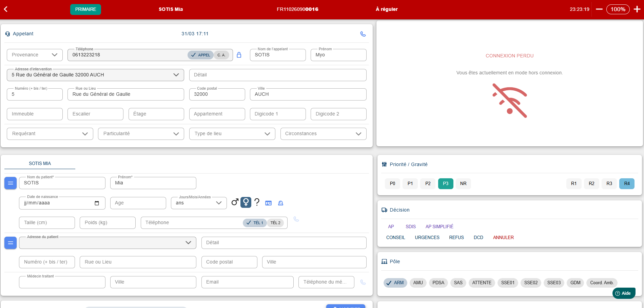The height and width of the screenshot is (308, 644).
Task: Open the Type de lieu dropdown
Action: [x=232, y=134]
